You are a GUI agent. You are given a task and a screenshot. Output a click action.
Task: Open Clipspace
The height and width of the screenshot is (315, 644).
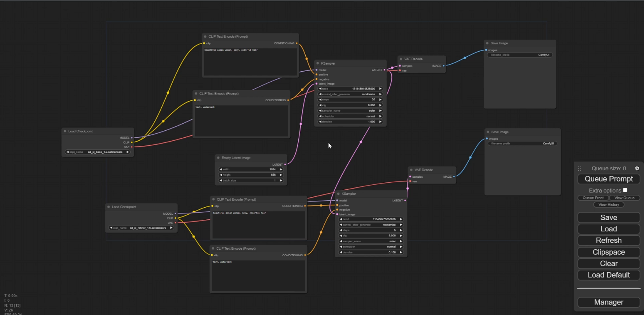(x=609, y=252)
